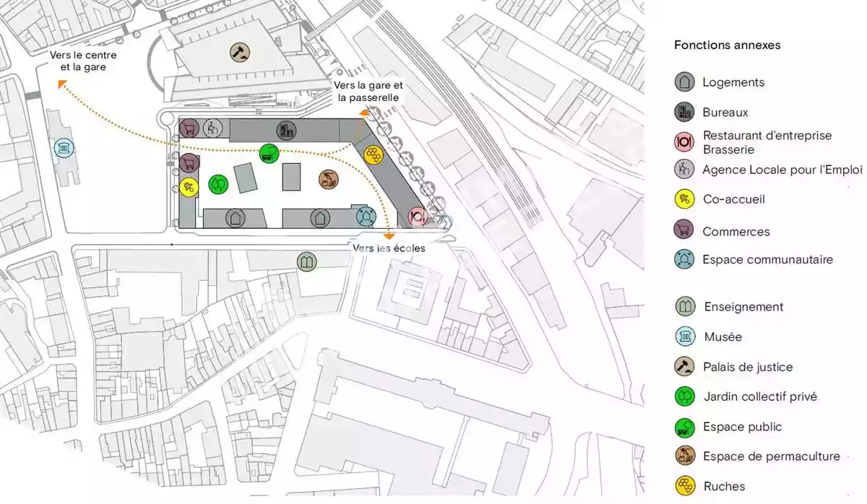Select the green Espace public bench icon on the map
This screenshot has width=867, height=504.
pos(269,153)
